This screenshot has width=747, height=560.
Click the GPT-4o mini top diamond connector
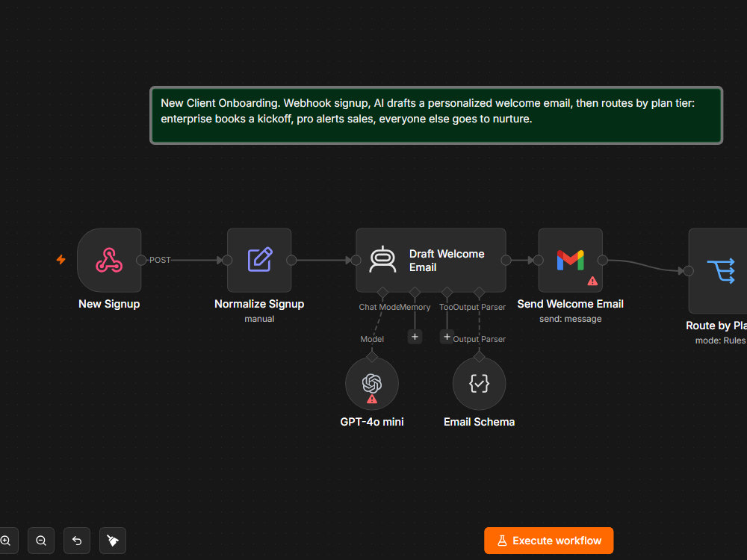(372, 357)
